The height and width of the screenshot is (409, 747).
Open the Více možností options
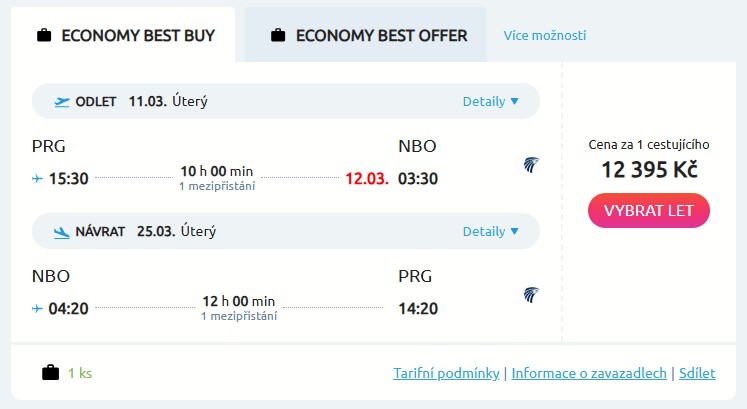pos(545,36)
